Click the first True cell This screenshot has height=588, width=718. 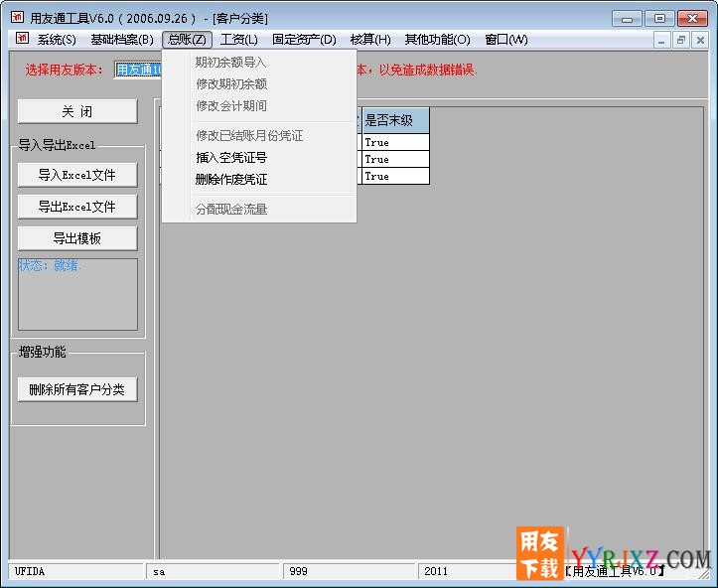pos(395,142)
